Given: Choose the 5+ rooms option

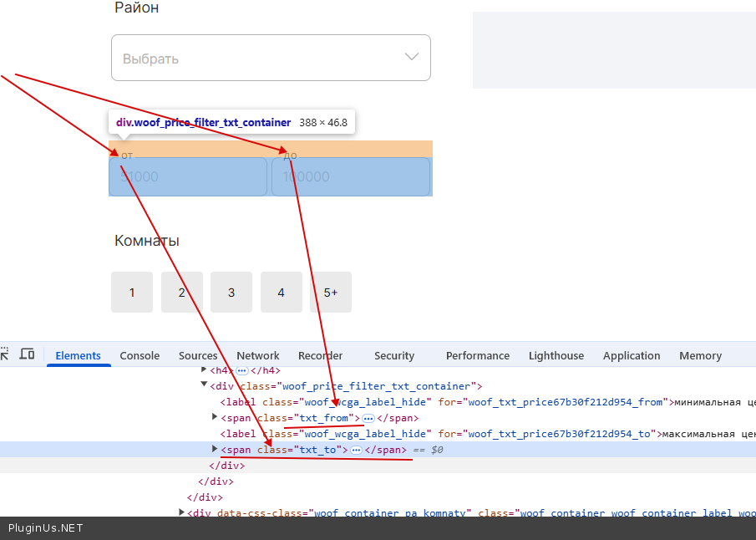Looking at the screenshot, I should click(x=331, y=293).
